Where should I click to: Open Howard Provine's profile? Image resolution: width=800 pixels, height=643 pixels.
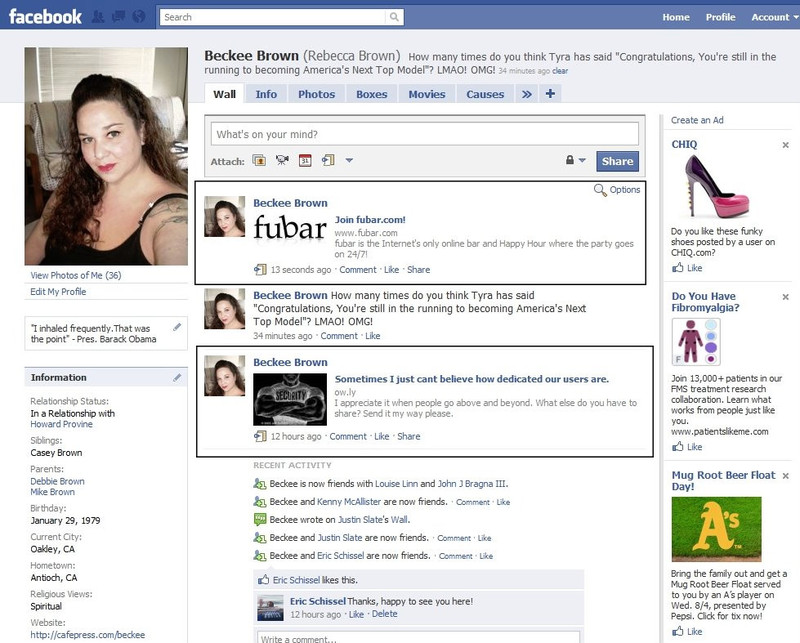61,424
